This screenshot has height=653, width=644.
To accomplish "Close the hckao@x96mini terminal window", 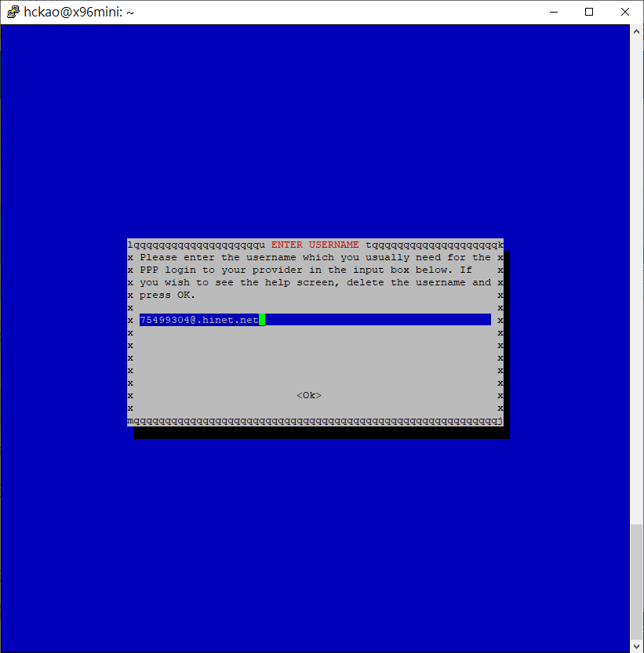I will 624,12.
